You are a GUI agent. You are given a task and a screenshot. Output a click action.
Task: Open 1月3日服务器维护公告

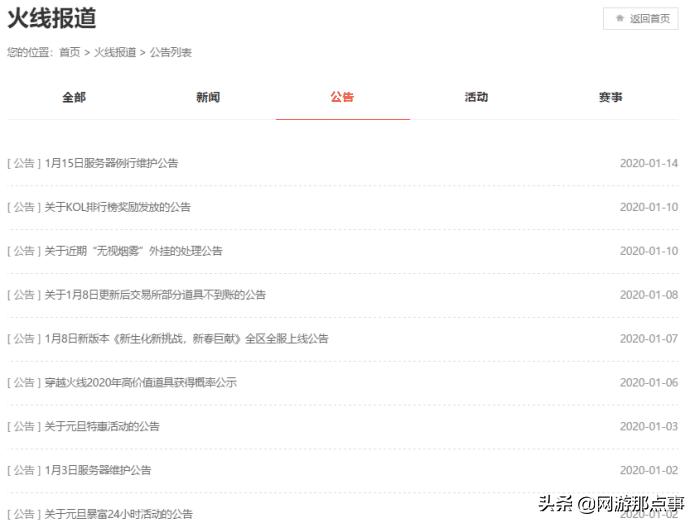point(98,470)
